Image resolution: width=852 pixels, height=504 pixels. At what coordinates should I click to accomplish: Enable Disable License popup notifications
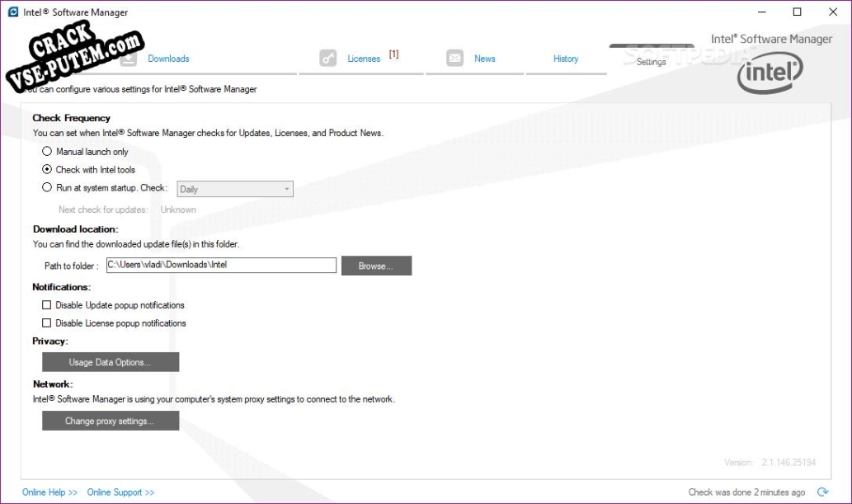pyautogui.click(x=47, y=323)
